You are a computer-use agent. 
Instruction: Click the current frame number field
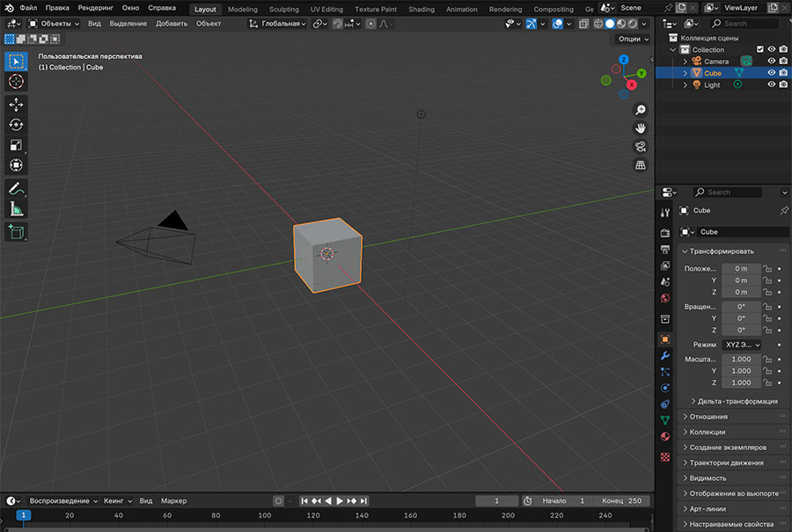tap(496, 500)
